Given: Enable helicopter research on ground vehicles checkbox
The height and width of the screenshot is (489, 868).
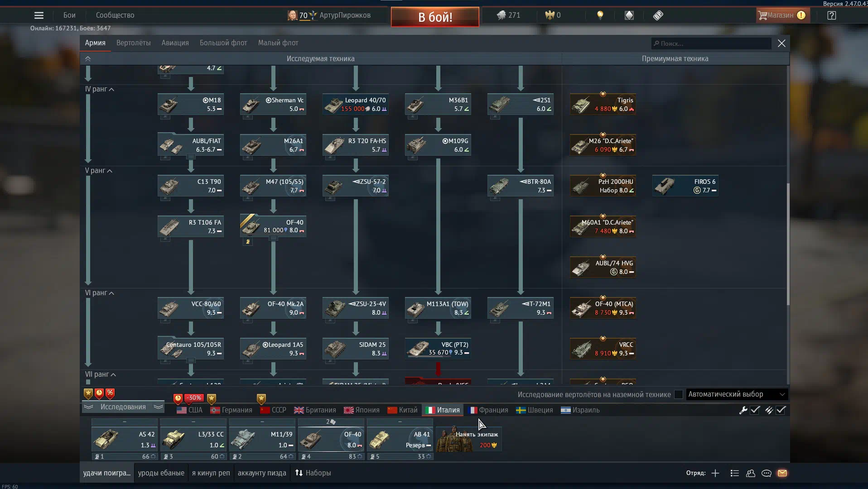Looking at the screenshot, I should pyautogui.click(x=678, y=394).
